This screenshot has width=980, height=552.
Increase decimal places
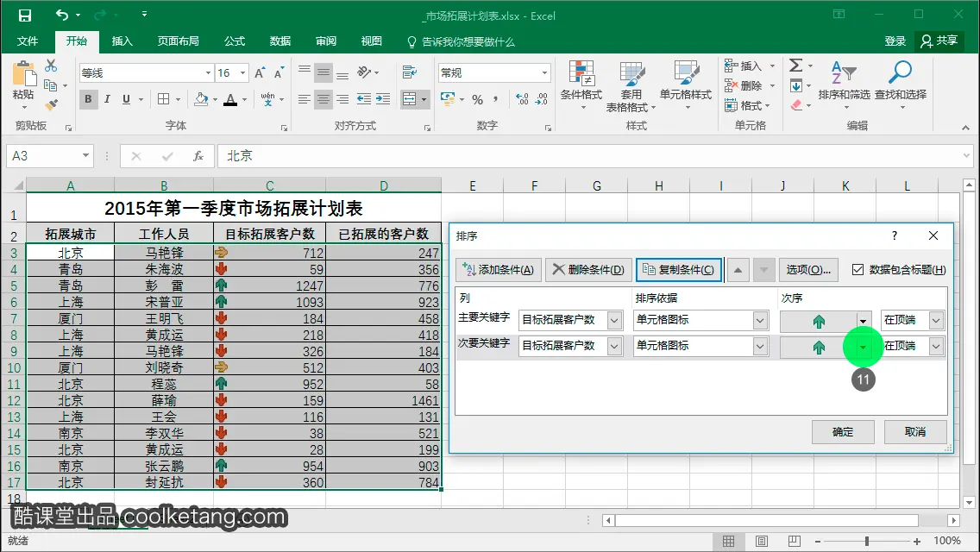tap(522, 99)
